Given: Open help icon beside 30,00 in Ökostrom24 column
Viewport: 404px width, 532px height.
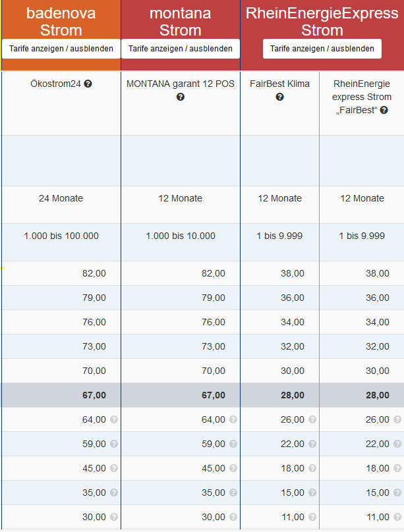Looking at the screenshot, I should pos(113,517).
